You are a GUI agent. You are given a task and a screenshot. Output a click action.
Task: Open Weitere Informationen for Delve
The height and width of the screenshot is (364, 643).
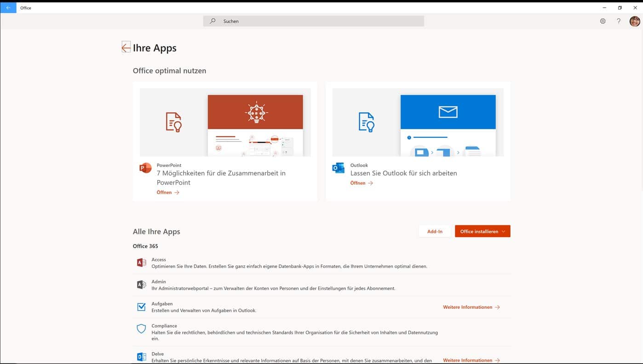[x=471, y=360]
